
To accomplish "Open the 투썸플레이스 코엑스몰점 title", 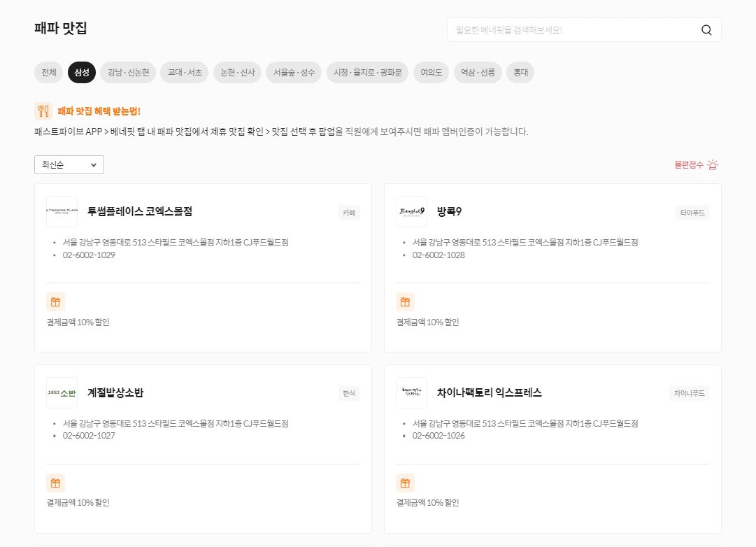I will (x=140, y=211).
